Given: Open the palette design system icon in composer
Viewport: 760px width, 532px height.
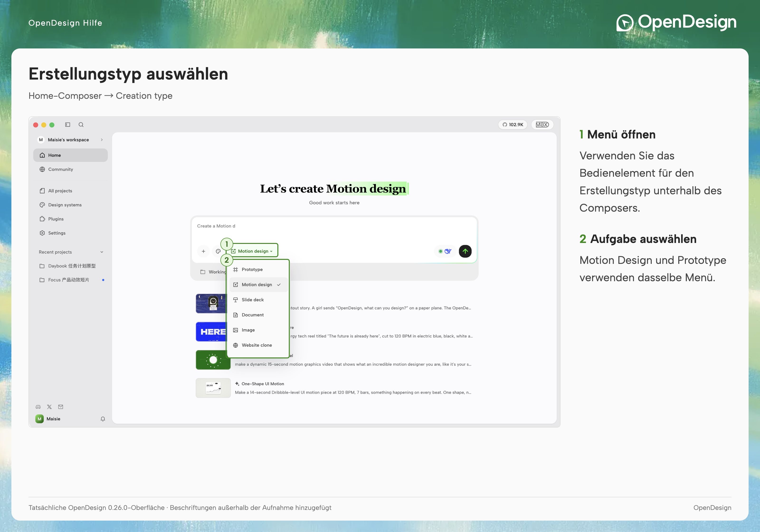Looking at the screenshot, I should [218, 251].
